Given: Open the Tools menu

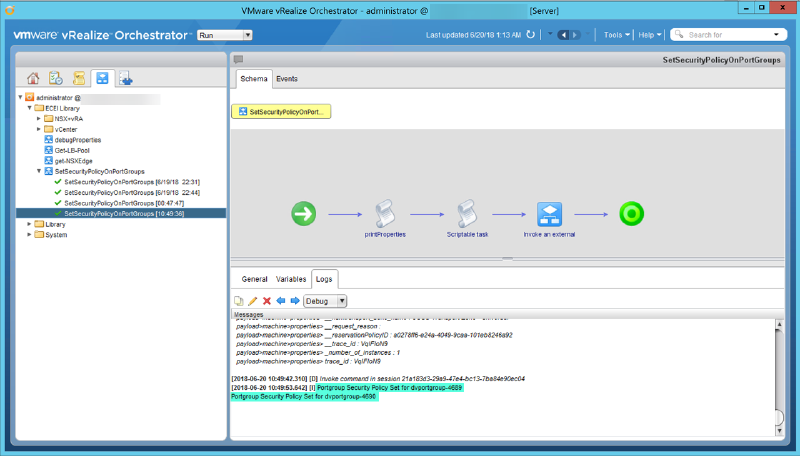Looking at the screenshot, I should tap(616, 35).
